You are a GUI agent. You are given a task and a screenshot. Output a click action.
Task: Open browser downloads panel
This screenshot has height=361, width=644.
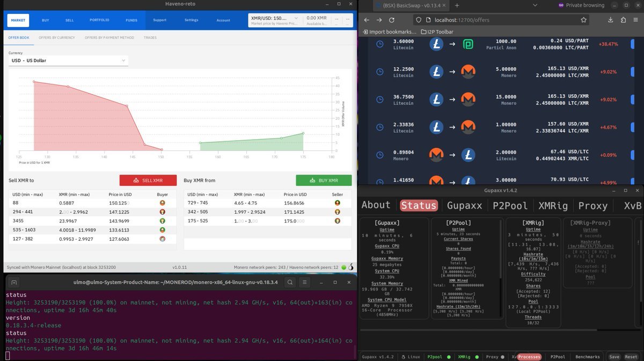(611, 20)
